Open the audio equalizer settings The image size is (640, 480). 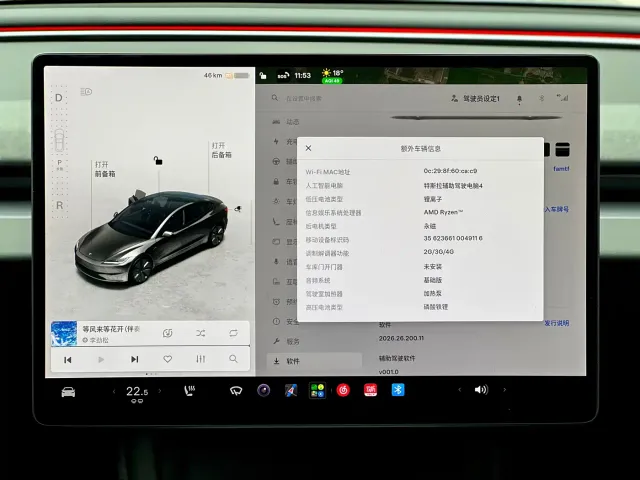pyautogui.click(x=200, y=359)
